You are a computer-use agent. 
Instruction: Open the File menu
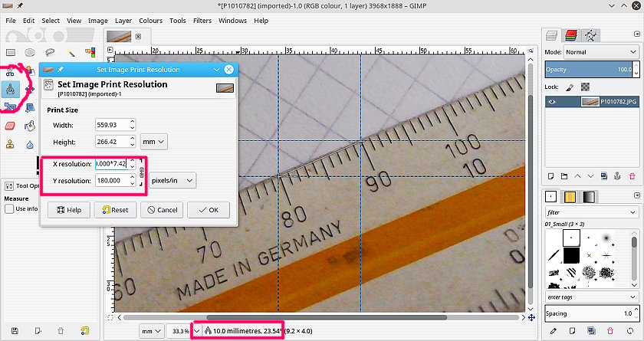point(11,21)
